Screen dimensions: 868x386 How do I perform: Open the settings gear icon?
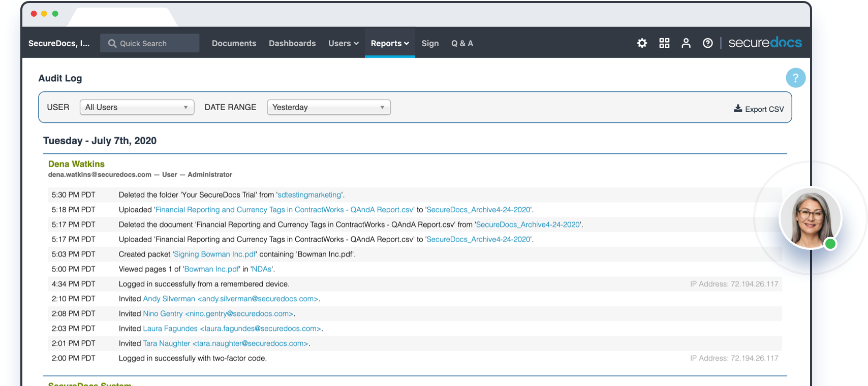[x=642, y=43]
